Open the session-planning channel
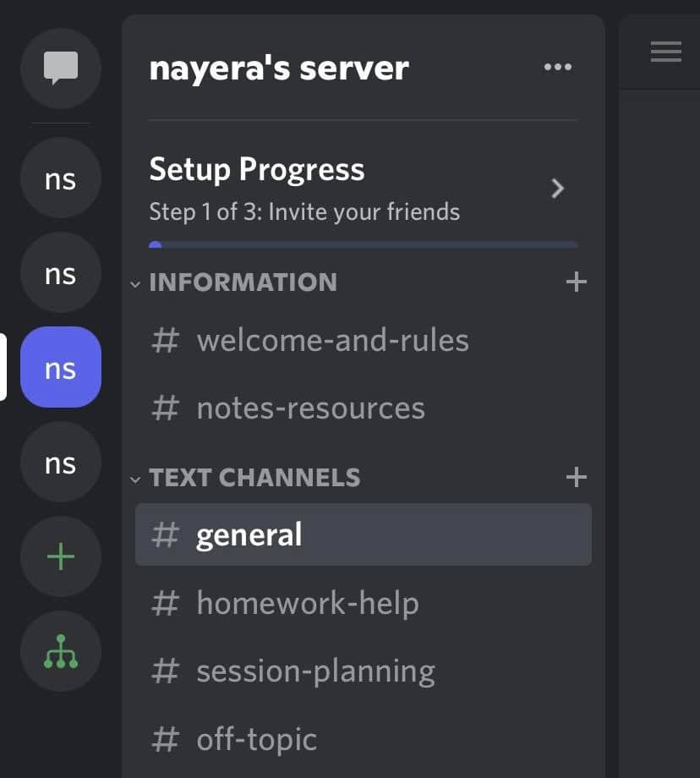Image resolution: width=700 pixels, height=778 pixels. click(x=364, y=671)
